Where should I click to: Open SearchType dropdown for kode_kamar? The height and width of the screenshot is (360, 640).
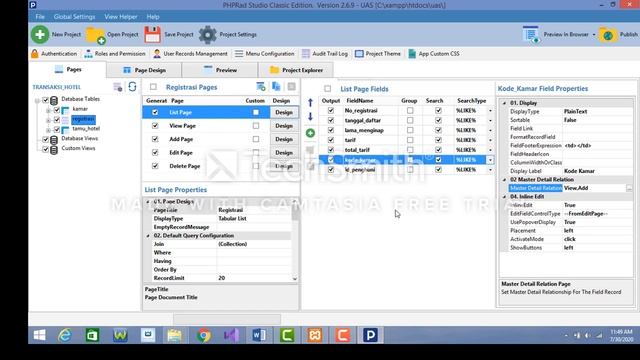coord(490,160)
